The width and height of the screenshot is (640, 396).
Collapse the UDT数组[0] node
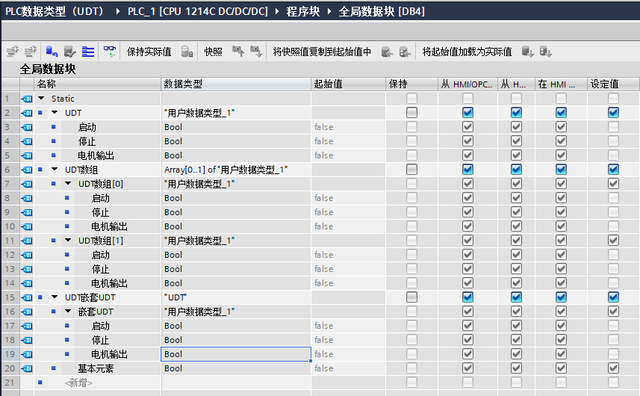click(x=68, y=184)
